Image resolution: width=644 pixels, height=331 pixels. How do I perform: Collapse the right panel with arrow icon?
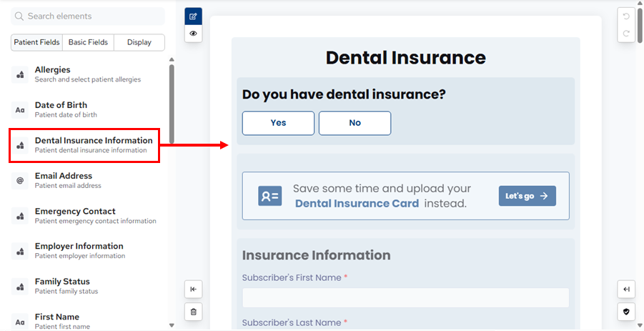coord(626,289)
